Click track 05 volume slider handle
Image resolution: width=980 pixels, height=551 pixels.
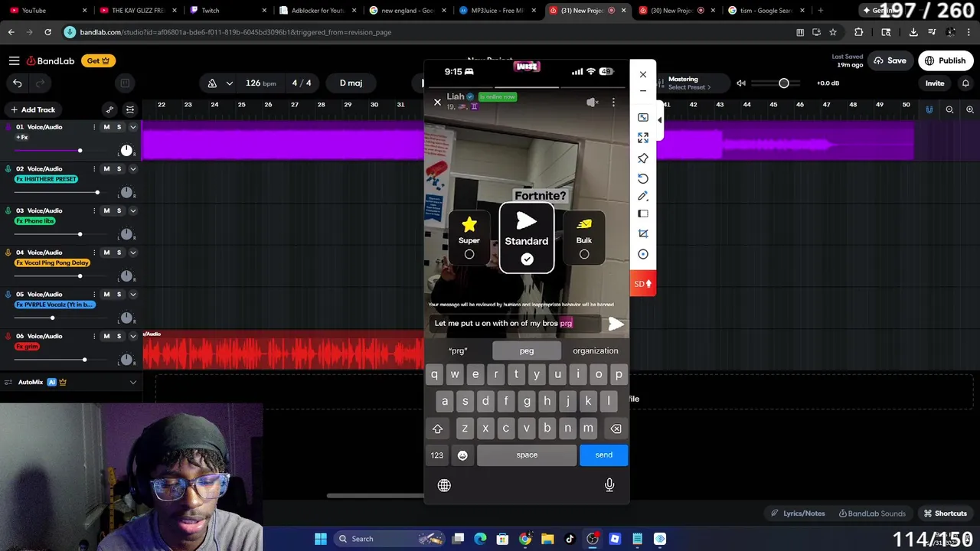click(x=52, y=318)
